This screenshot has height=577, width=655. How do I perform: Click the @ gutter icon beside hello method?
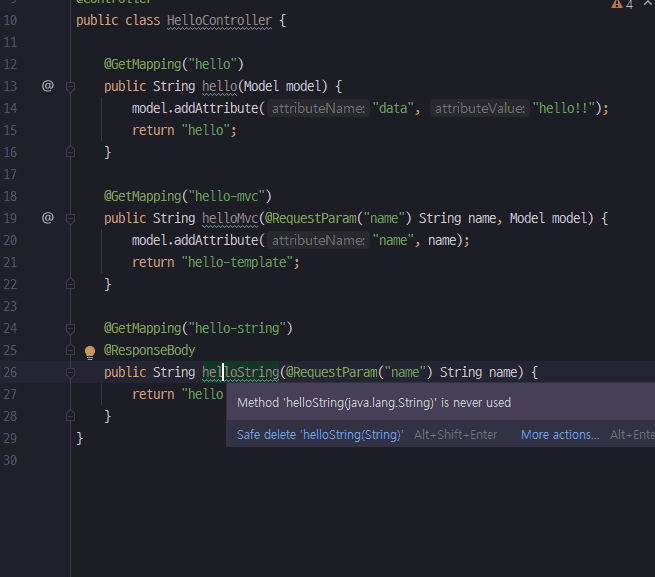coord(47,86)
